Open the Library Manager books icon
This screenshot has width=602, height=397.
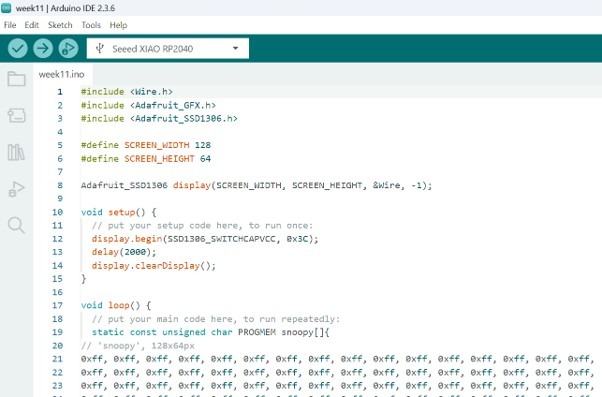(17, 152)
